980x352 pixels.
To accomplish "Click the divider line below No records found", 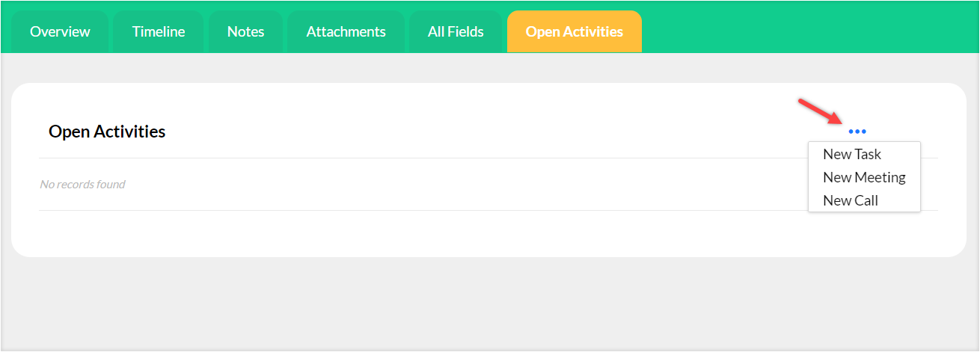I will (374, 211).
